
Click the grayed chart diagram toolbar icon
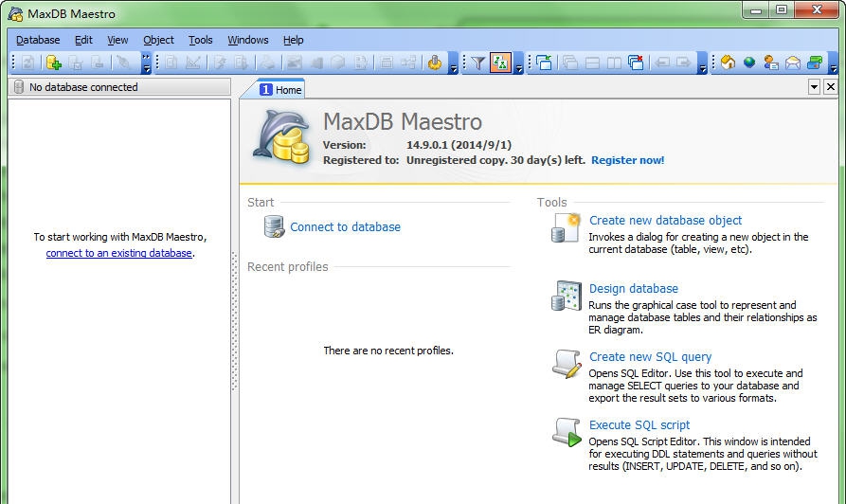pyautogui.click(x=192, y=63)
